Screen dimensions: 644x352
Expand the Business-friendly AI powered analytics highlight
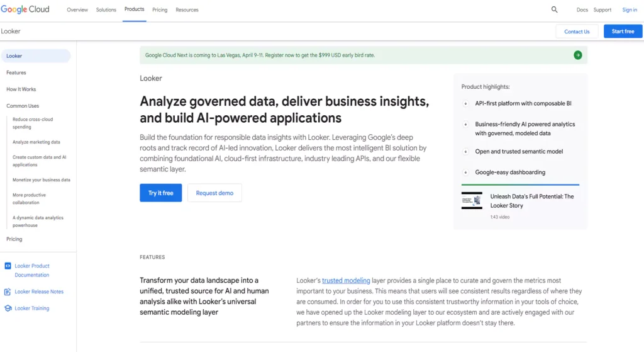(x=465, y=125)
